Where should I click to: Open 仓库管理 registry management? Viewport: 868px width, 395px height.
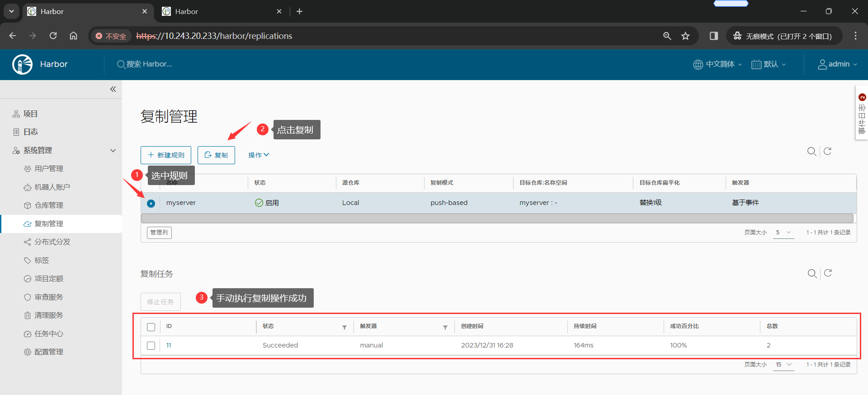(x=49, y=205)
